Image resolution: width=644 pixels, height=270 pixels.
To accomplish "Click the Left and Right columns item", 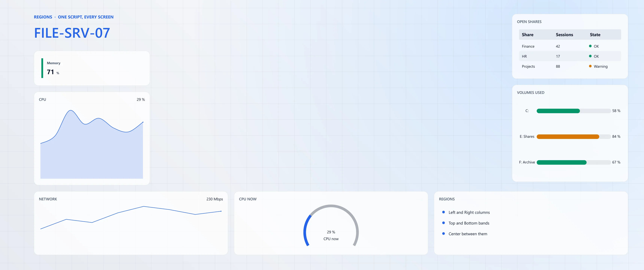I will pyautogui.click(x=469, y=212).
